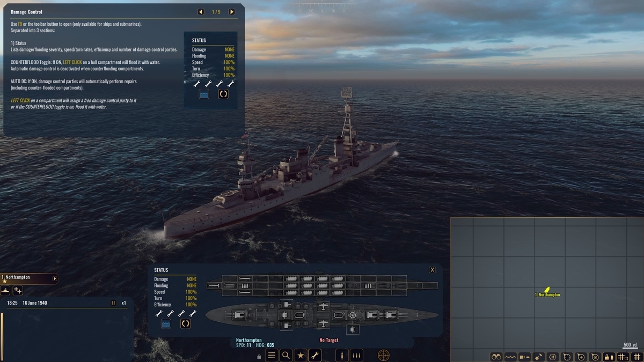Select the upper floatplane on deck diagram
644x362 pixels.
pos(323,306)
